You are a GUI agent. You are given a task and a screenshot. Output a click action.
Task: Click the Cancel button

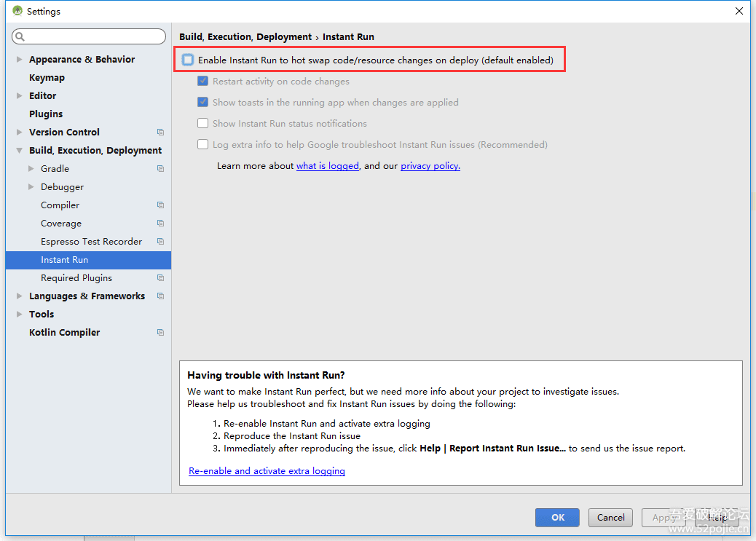(610, 518)
